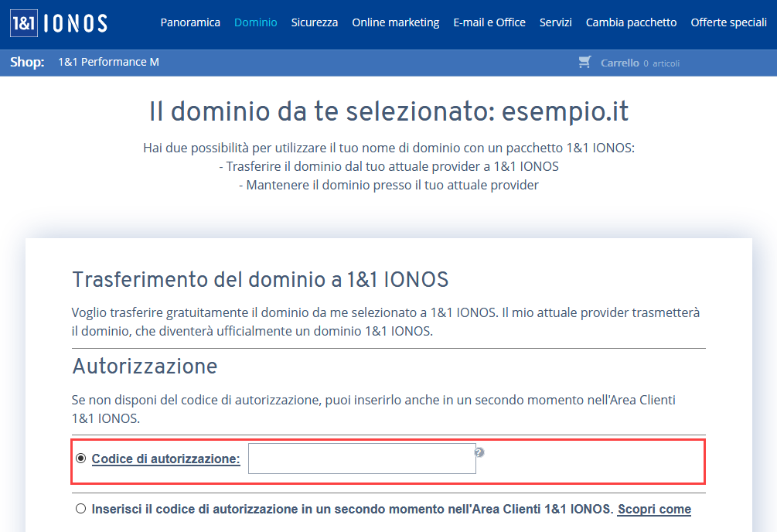Click the 1&1 Performance M shop text
This screenshot has height=532, width=777.
click(x=108, y=62)
